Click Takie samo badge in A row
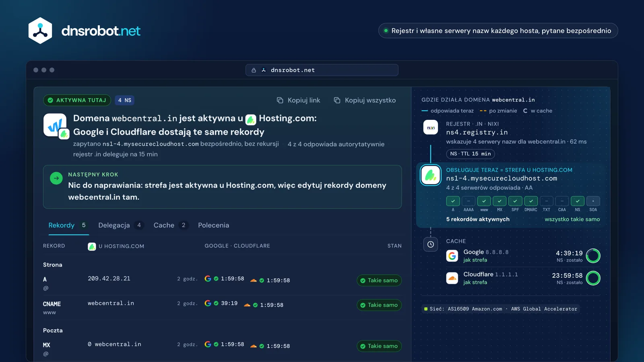This screenshot has height=362, width=644. coord(379,280)
